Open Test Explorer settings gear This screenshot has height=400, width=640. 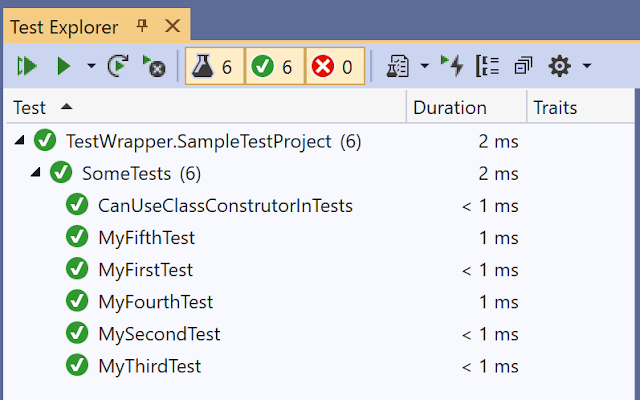coord(559,66)
